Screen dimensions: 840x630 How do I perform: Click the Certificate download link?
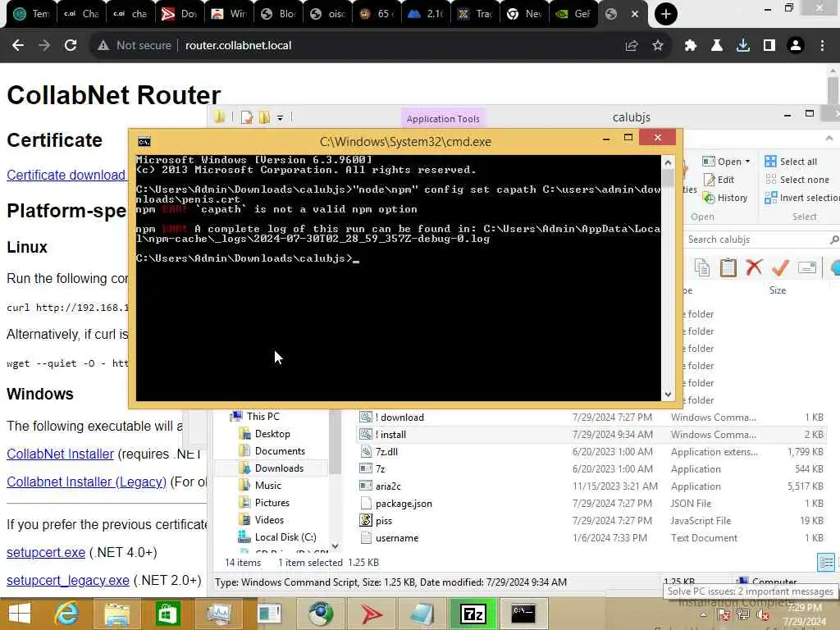(66, 176)
